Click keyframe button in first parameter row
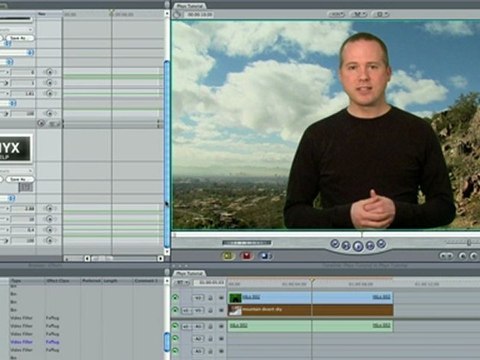 click(49, 72)
